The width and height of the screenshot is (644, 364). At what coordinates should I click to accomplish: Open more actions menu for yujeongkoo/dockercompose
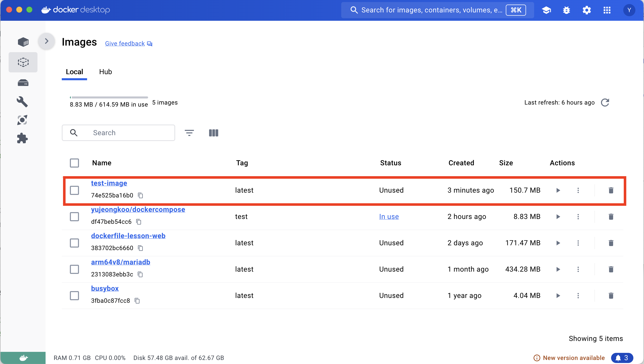(x=578, y=216)
